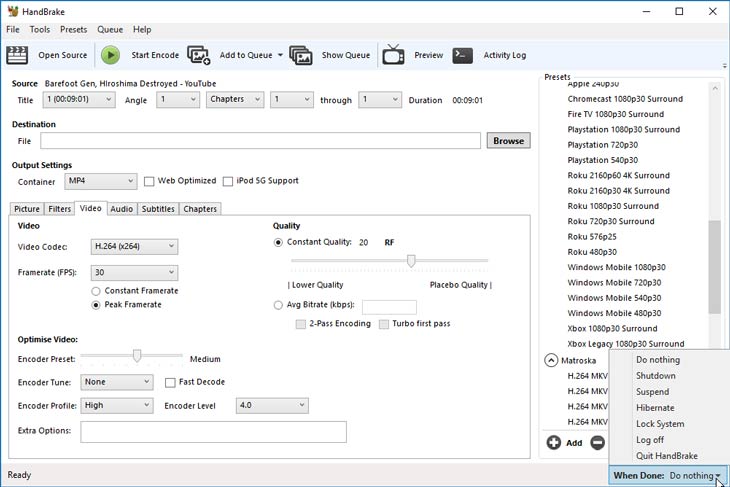Select Windows Mobile 720p30 preset
The image size is (730, 487).
tap(614, 283)
